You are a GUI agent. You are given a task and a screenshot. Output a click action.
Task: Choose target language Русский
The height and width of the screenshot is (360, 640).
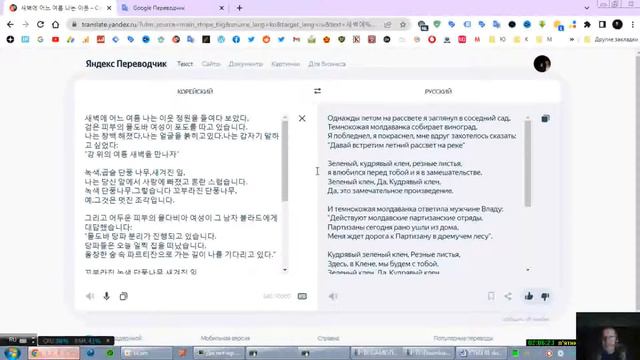tap(438, 91)
